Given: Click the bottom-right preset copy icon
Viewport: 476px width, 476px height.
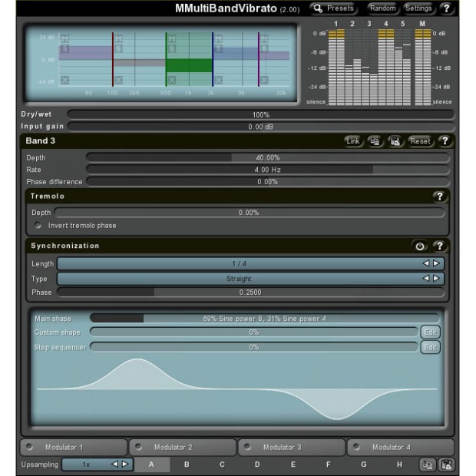Looking at the screenshot, I should (x=428, y=464).
